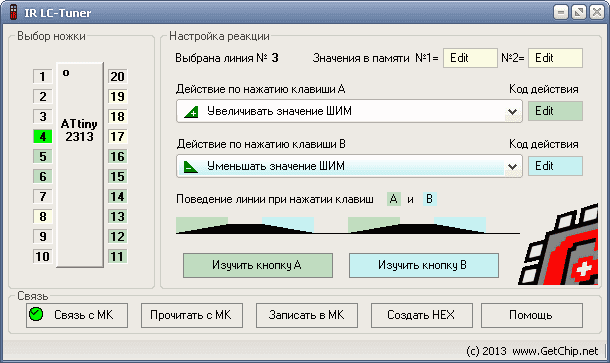Click the green increase-PWM triangle icon
Screen dimensions: 610x363
[191, 112]
